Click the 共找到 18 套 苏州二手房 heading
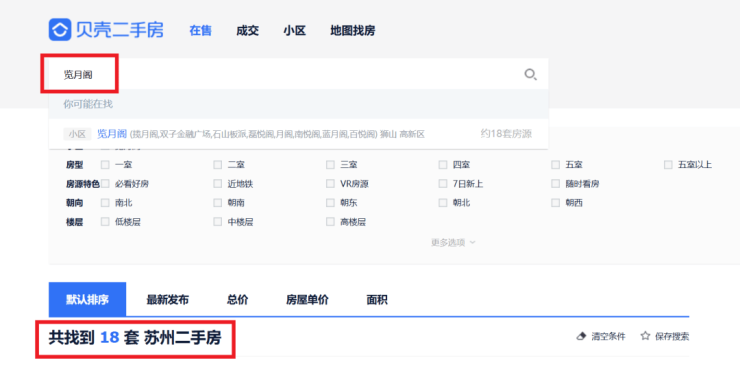 [x=135, y=338]
